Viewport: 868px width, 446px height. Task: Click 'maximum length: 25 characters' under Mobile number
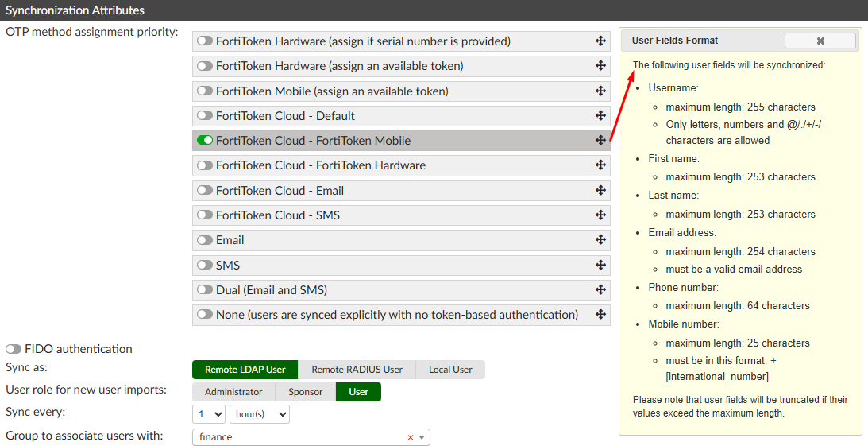[738, 343]
